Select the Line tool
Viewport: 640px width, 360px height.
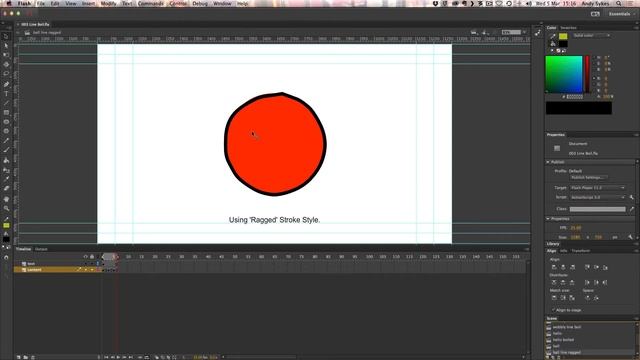point(6,103)
